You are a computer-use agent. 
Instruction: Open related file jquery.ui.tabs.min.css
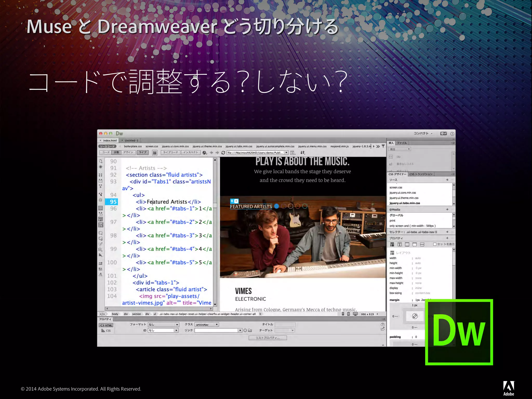click(239, 147)
